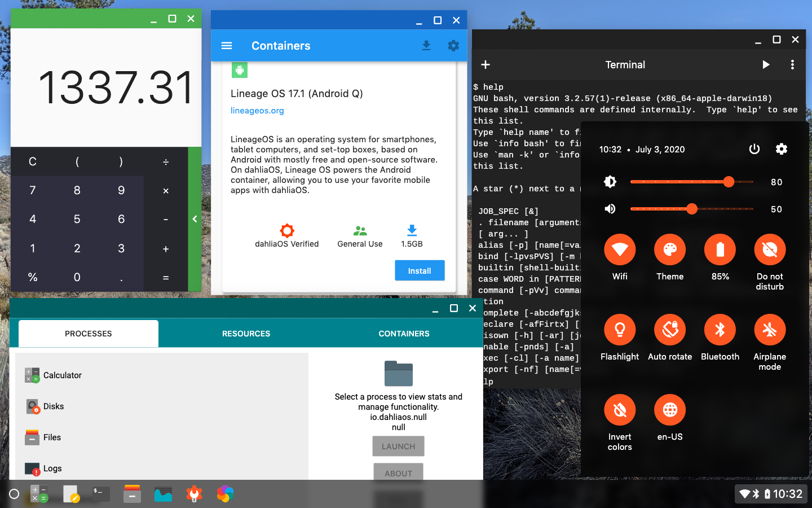Switch to the Containers tab in task manager
This screenshot has width=812, height=508.
tap(404, 334)
